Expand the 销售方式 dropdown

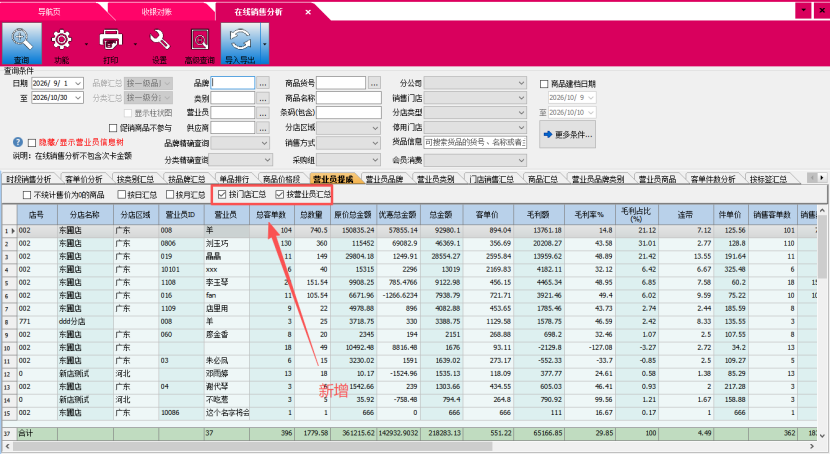375,143
